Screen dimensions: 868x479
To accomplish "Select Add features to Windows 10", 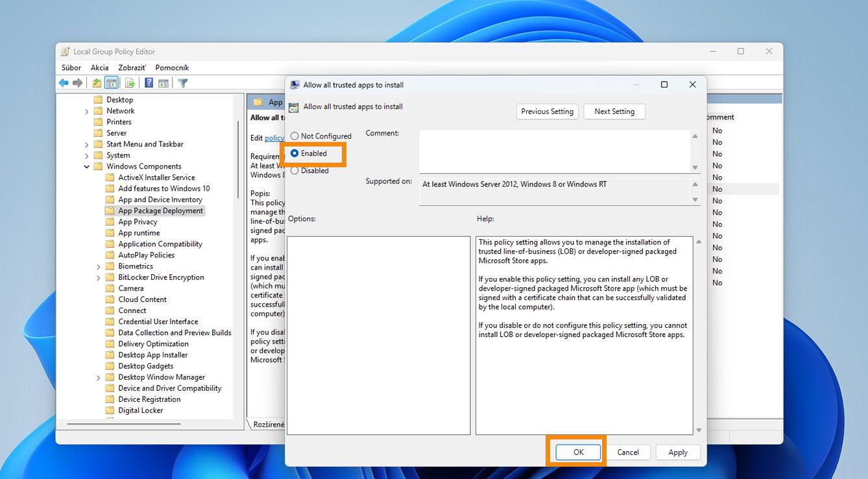I will click(164, 189).
